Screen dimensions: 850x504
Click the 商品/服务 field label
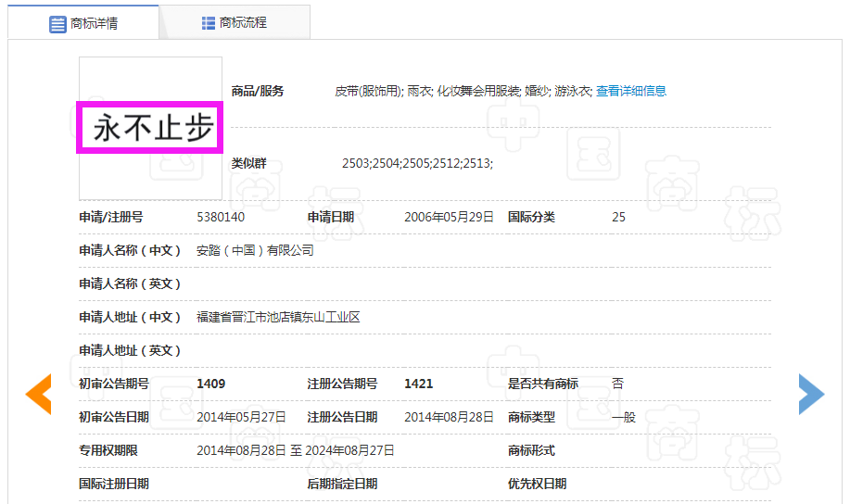click(258, 91)
